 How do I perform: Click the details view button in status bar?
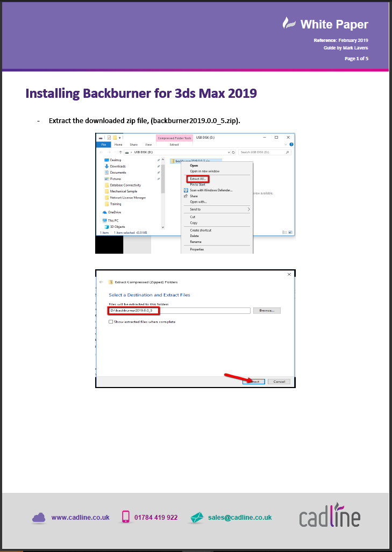point(284,233)
